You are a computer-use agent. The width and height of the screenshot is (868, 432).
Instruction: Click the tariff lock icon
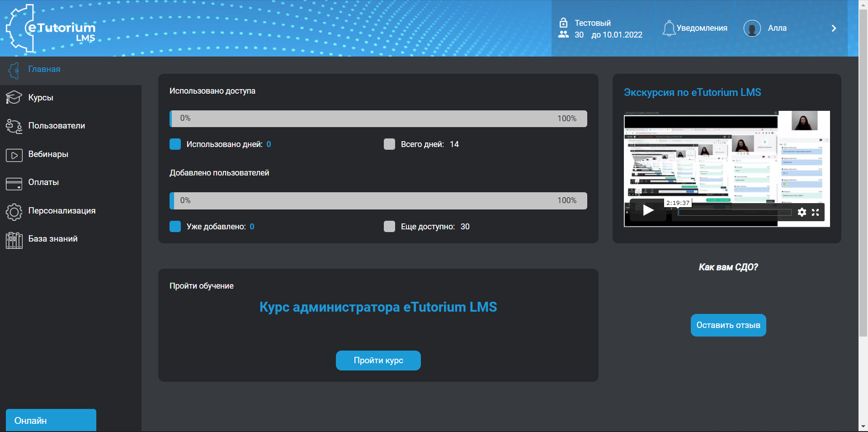[563, 23]
